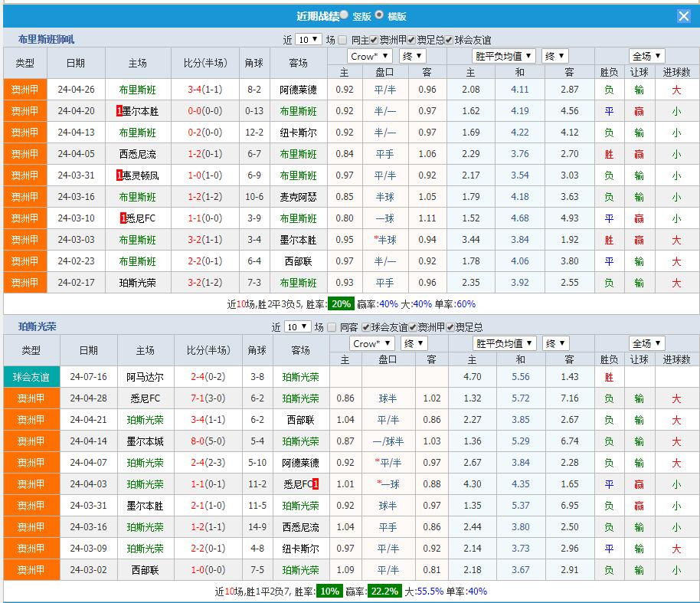The height and width of the screenshot is (603, 700).
Task: Click red card badge beside 惠灵顿凤
Action: pos(119,175)
